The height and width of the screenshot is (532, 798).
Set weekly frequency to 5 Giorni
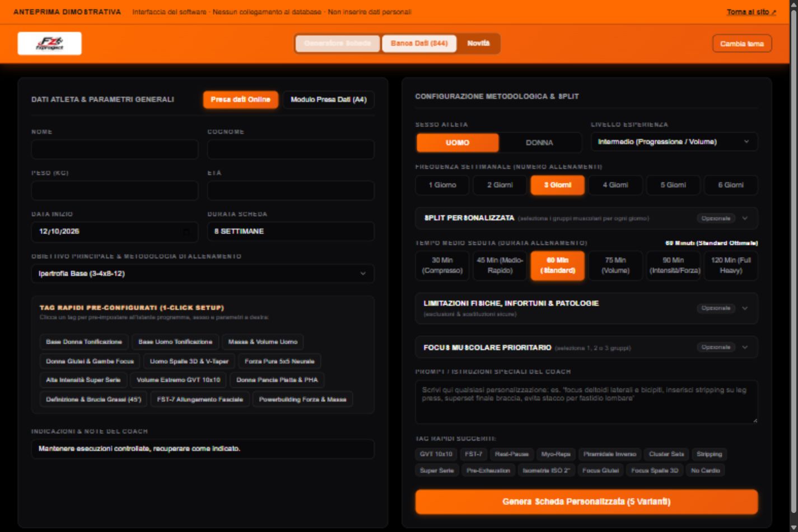point(673,185)
